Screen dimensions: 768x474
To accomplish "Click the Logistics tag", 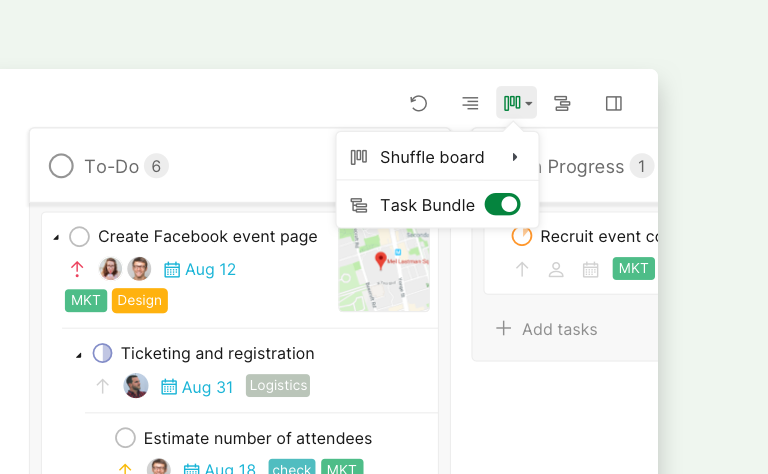I will (x=278, y=385).
